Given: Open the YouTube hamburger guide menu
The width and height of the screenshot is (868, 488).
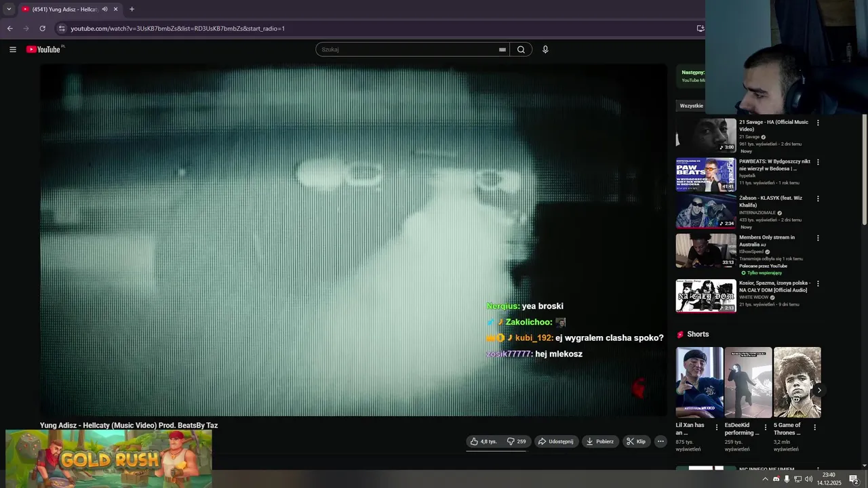Looking at the screenshot, I should coord(13,49).
